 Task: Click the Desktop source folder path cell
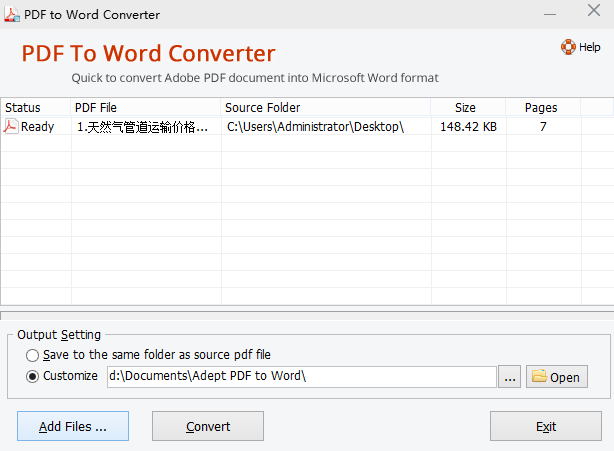click(315, 127)
